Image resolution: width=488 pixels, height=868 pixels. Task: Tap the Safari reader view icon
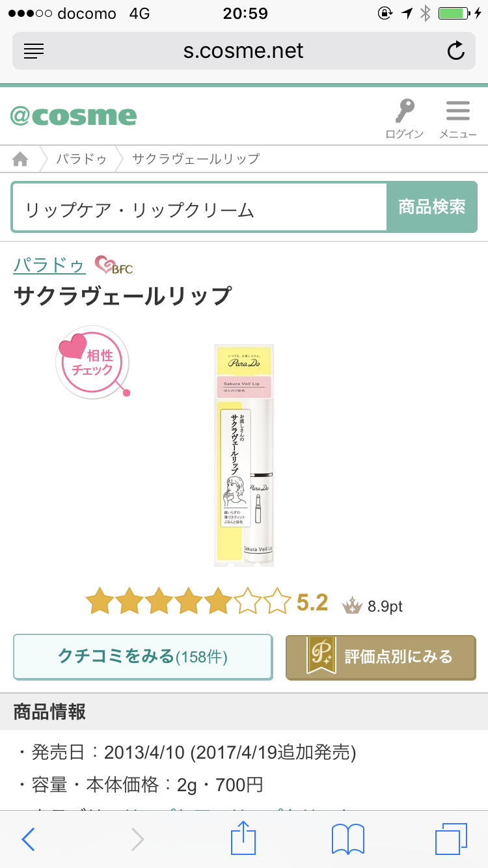(34, 51)
